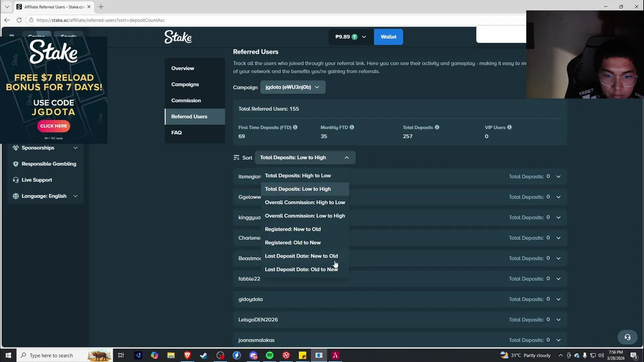The height and width of the screenshot is (362, 644).
Task: Open Discord from taskbar
Action: (x=253, y=355)
